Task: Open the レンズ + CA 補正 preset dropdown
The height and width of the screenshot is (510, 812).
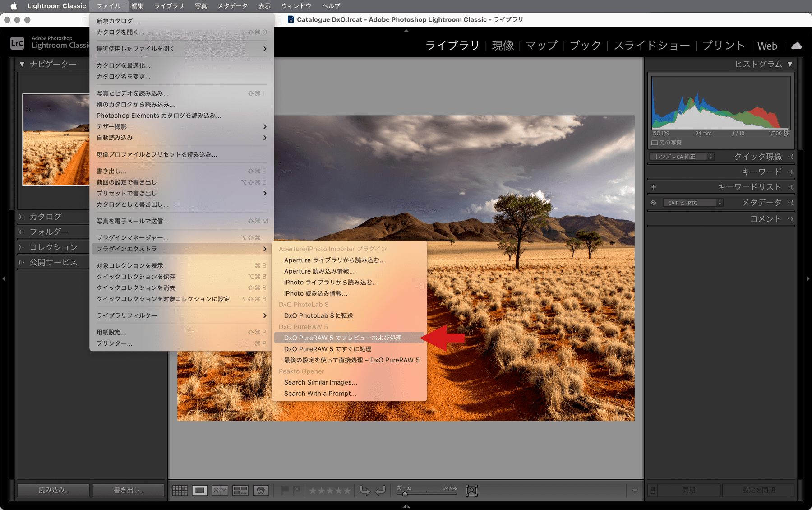Action: (x=682, y=157)
